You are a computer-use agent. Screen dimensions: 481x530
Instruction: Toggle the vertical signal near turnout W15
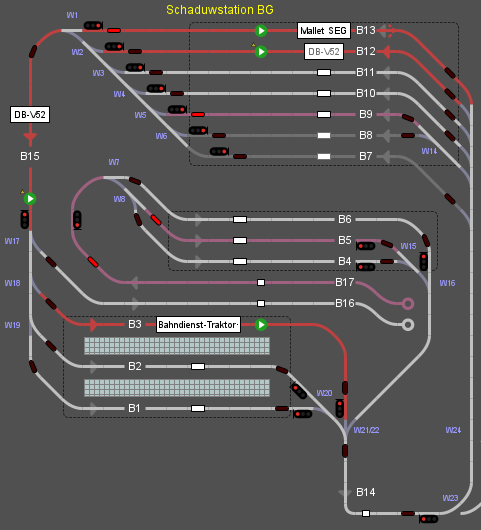coord(424,261)
